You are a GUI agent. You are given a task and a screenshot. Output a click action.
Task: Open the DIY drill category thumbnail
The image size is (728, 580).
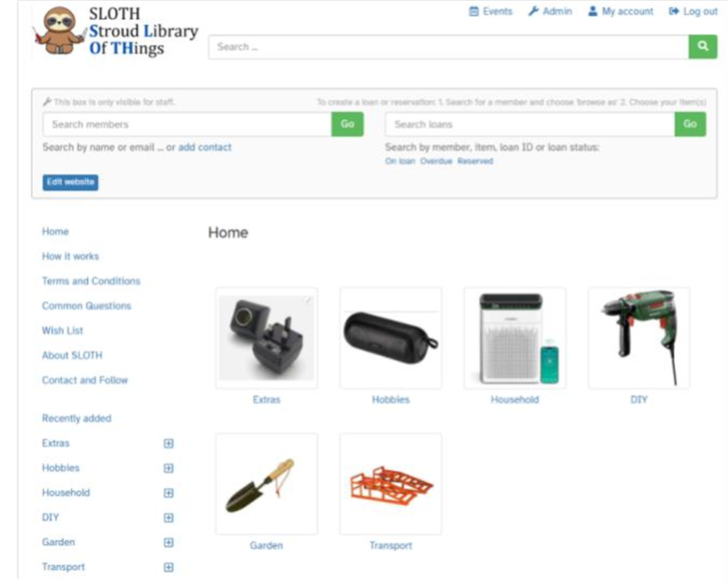pyautogui.click(x=639, y=338)
